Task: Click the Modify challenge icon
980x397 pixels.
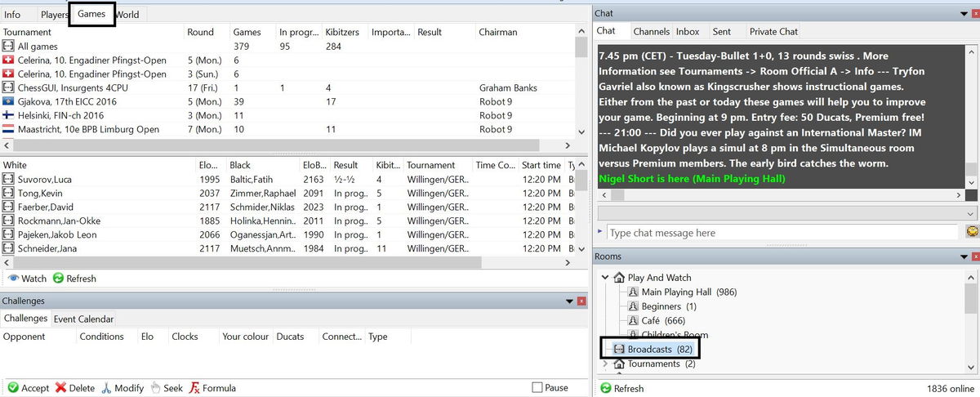Action: coord(106,388)
